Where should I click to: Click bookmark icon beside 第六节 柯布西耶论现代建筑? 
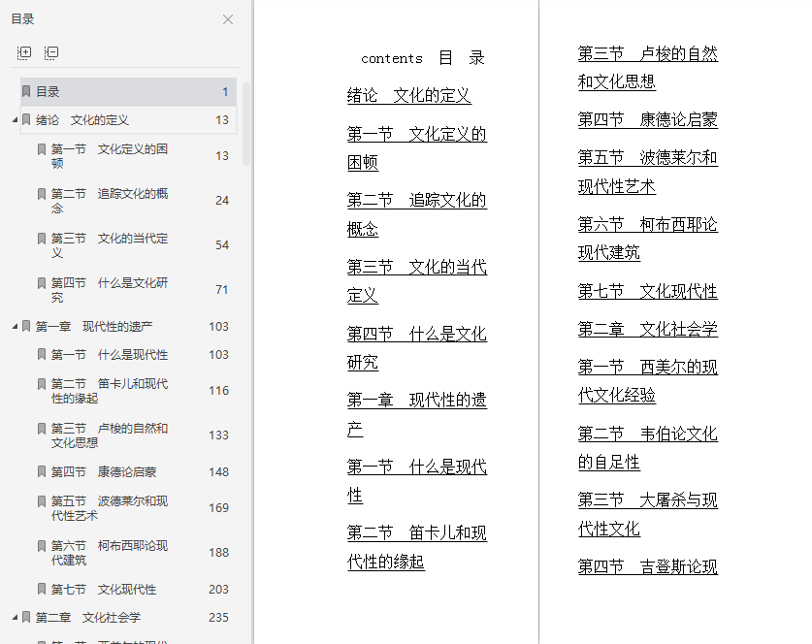[42, 546]
